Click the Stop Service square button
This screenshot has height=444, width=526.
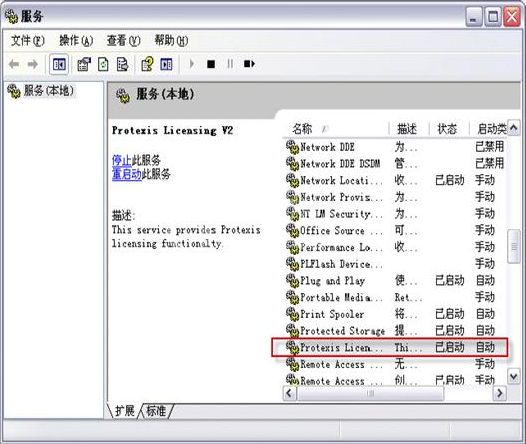[211, 64]
